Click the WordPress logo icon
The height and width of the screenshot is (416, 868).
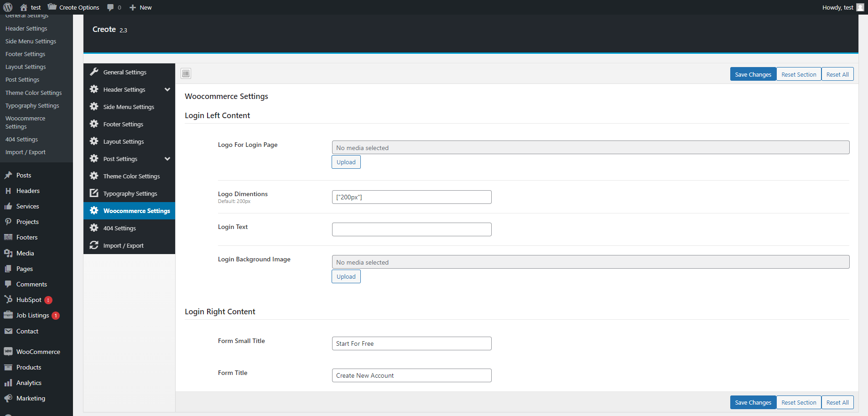click(x=8, y=7)
